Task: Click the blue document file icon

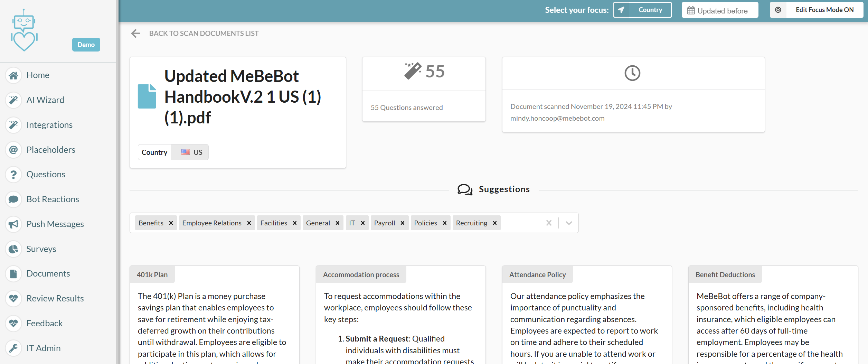Action: 147,96
